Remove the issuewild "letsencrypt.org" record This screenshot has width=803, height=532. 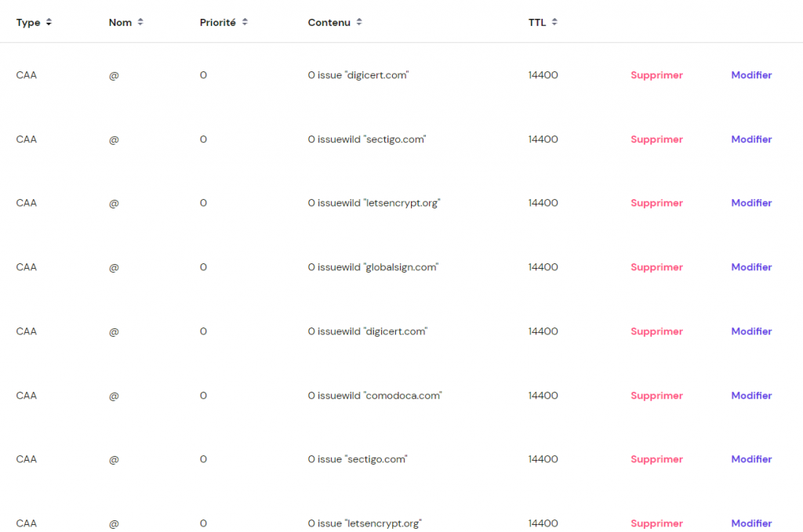click(656, 203)
